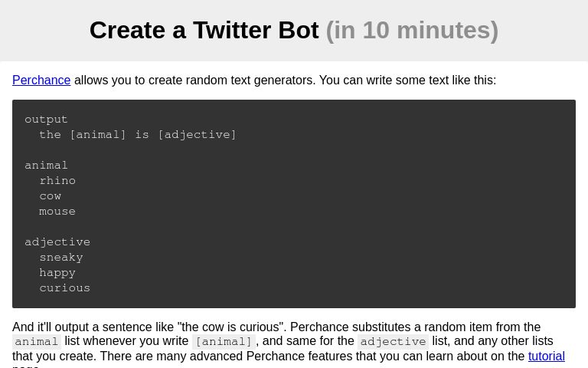Click the "output" line in code block

point(46,120)
